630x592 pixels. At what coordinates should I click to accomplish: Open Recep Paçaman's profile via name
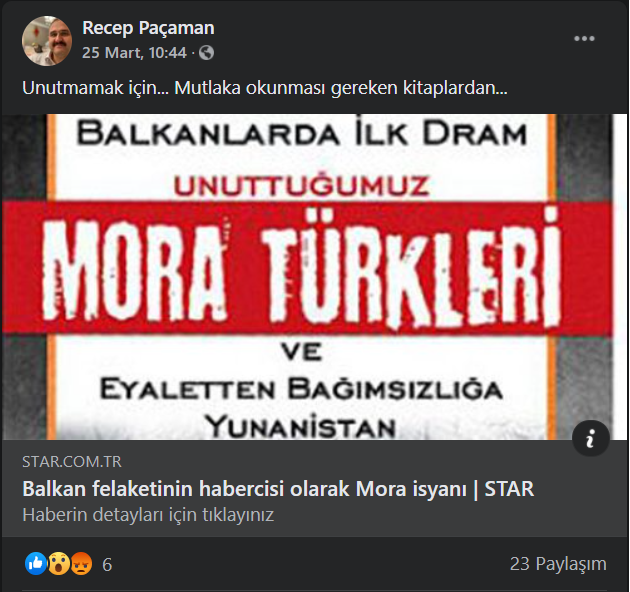point(148,28)
